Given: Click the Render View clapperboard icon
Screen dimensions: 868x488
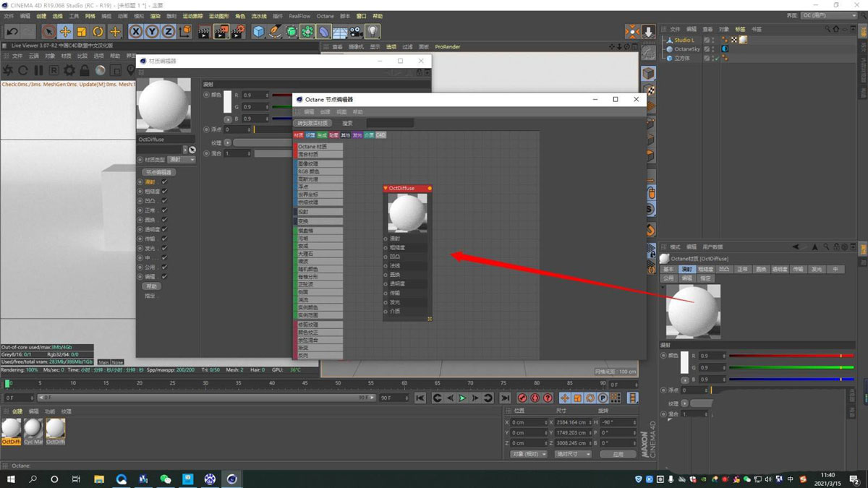Looking at the screenshot, I should tap(205, 32).
